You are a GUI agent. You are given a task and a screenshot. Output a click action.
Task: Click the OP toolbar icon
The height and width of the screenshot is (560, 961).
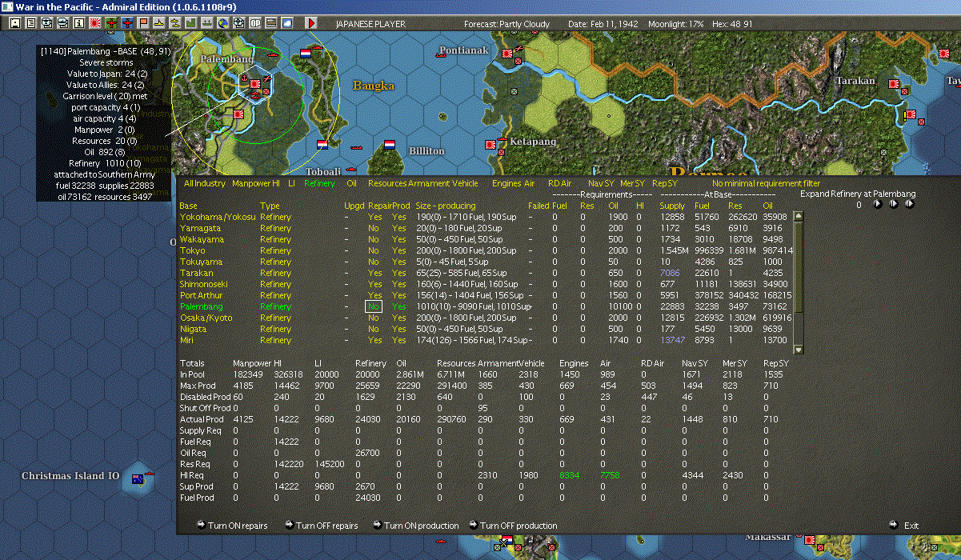click(255, 24)
